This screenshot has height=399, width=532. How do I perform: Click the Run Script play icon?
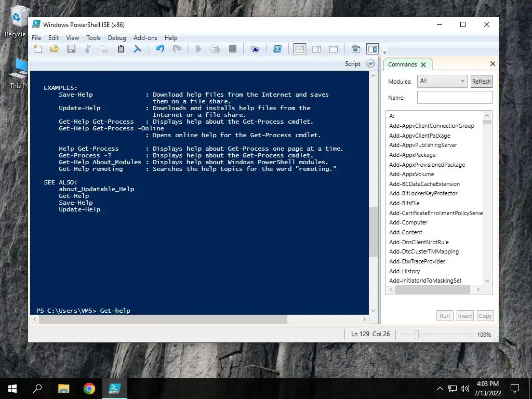click(198, 49)
